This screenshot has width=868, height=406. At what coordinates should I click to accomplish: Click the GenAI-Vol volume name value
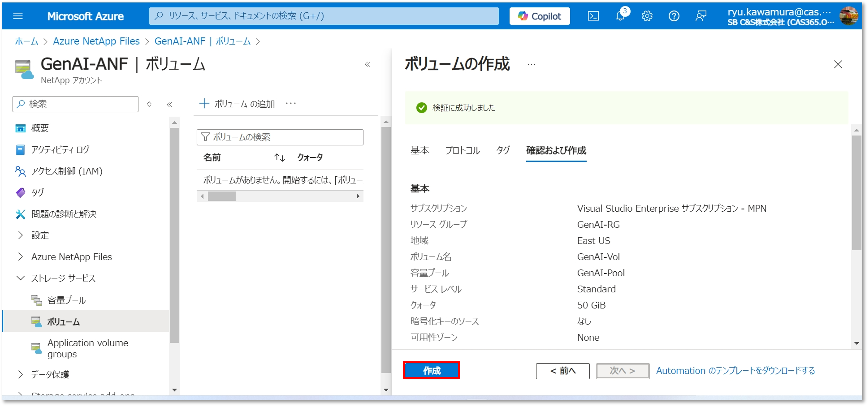click(x=598, y=257)
